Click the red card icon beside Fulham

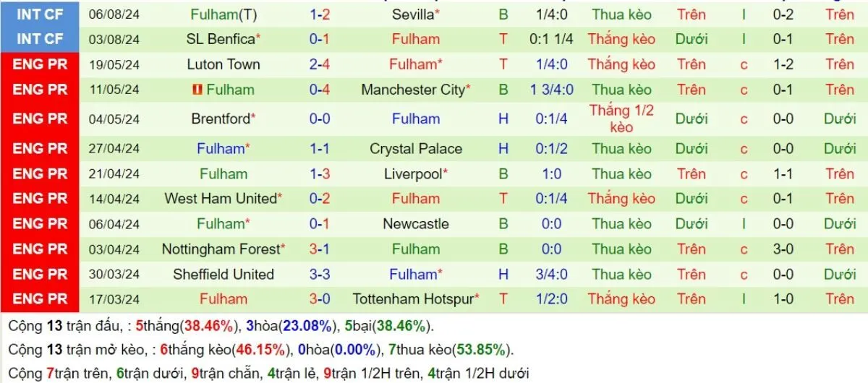pyautogui.click(x=197, y=90)
